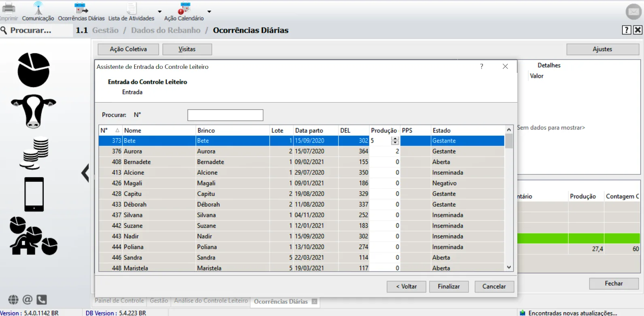Switch to Análise do Controle Leiteiro tab
The width and height of the screenshot is (644, 316).
point(211,301)
